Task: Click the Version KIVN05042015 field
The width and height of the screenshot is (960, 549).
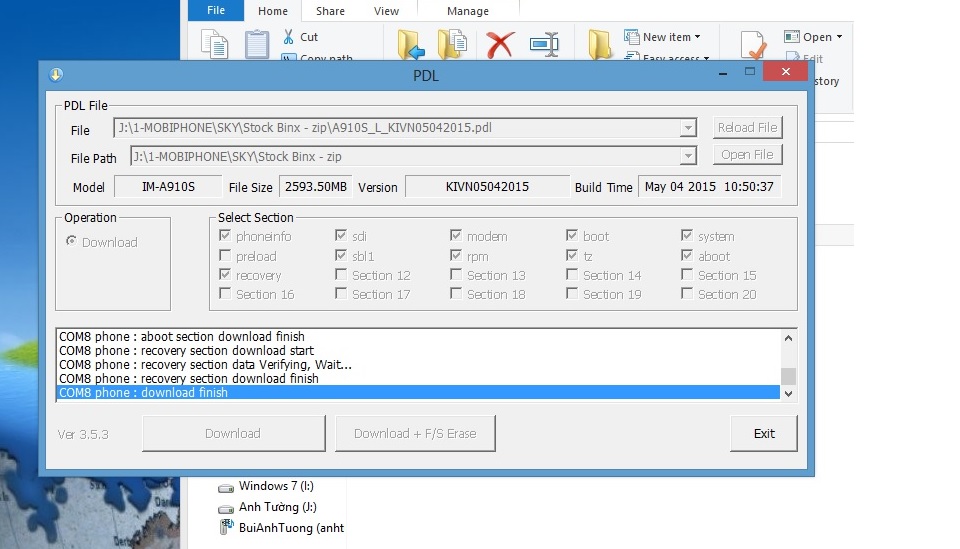Action: click(x=487, y=187)
